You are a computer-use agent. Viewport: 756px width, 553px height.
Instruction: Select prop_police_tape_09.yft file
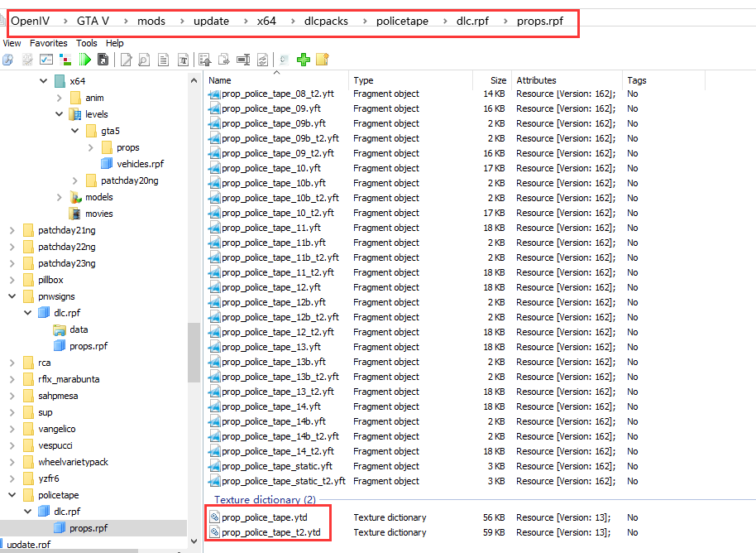[x=271, y=108]
